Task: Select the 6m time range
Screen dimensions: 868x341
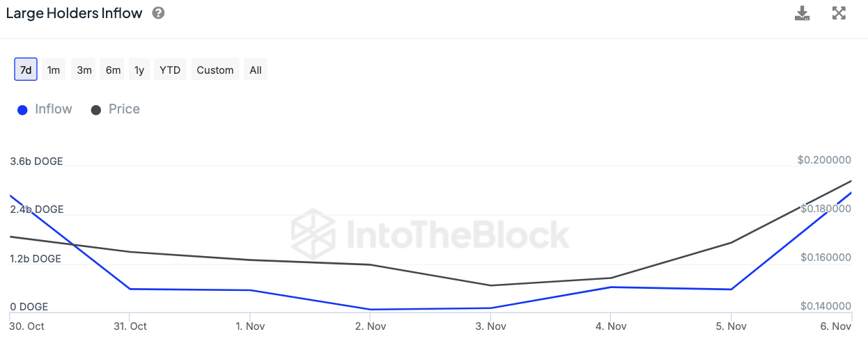Action: point(113,70)
